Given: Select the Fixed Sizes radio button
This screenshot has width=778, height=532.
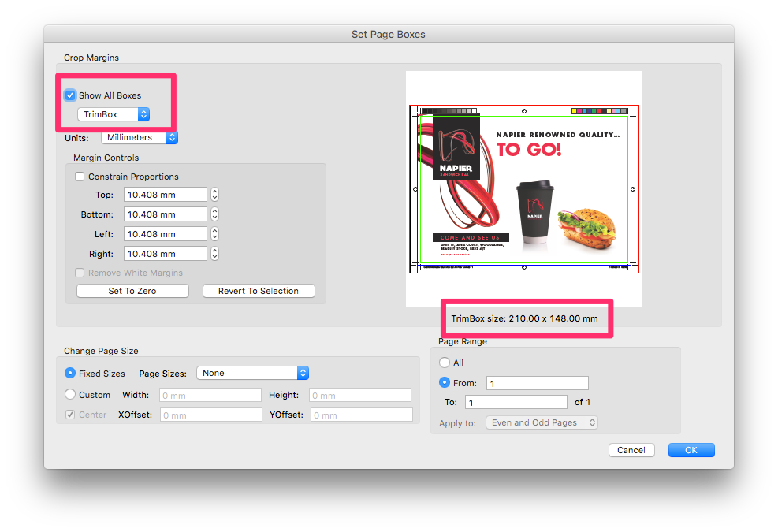Looking at the screenshot, I should [x=69, y=374].
